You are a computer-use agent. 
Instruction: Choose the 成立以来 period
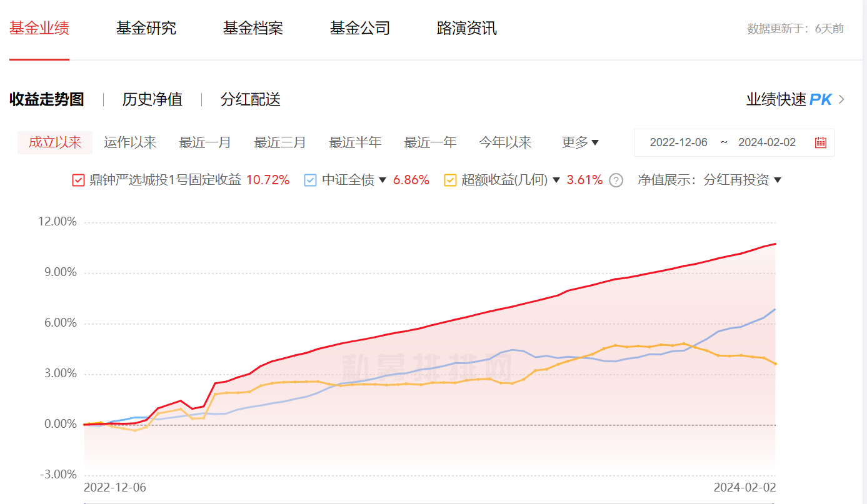click(55, 142)
